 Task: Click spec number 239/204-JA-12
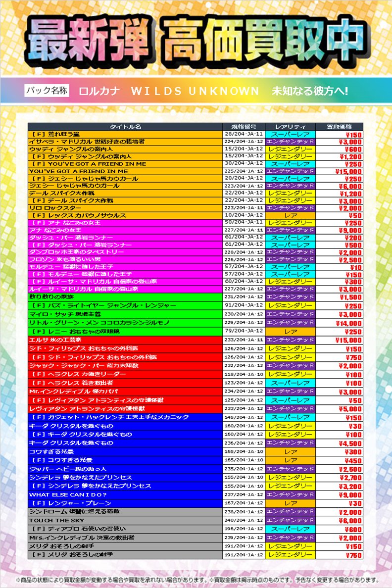coord(244,538)
